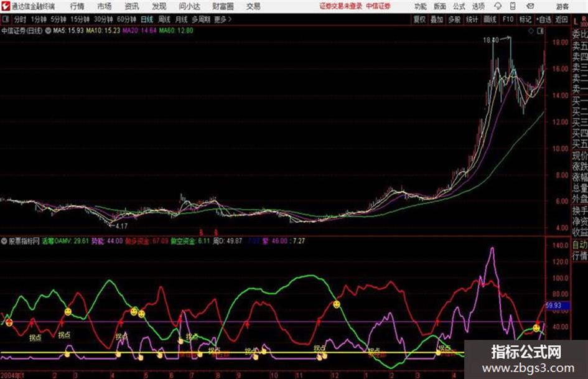Image resolution: width=588 pixels, height=379 pixels.
Task: Click the 自动 label in right panel
Action: point(580,245)
